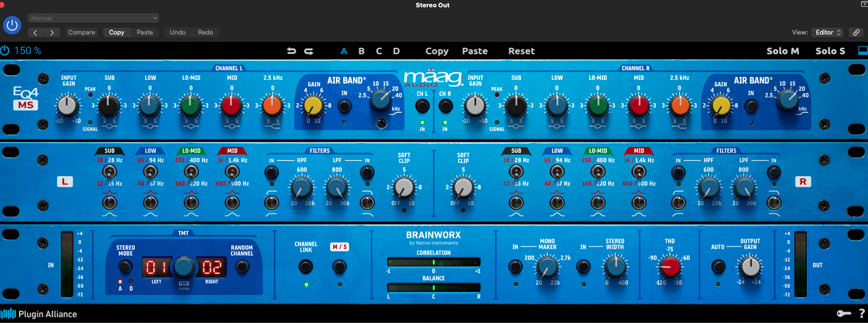This screenshot has width=868, height=323.
Task: Open help question mark icon
Action: pyautogui.click(x=862, y=314)
